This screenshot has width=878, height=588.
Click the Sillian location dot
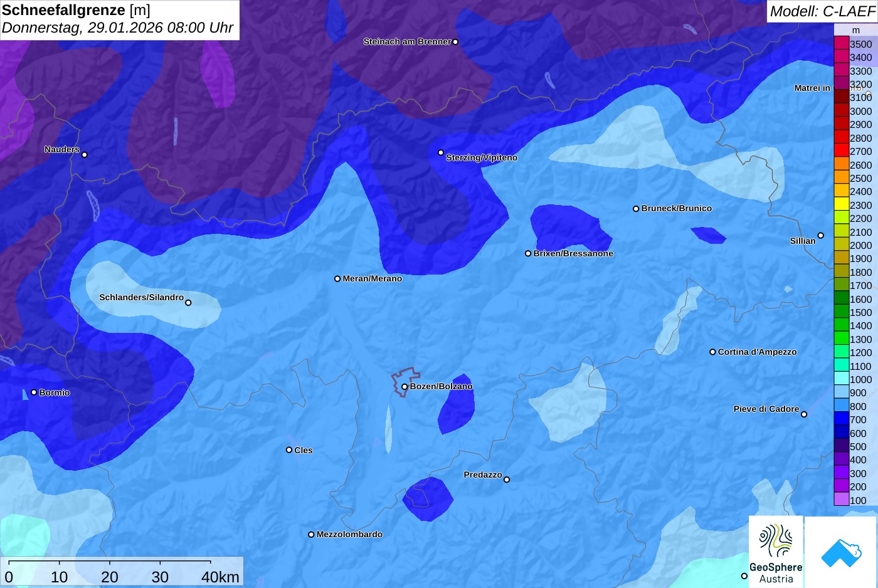pos(821,236)
